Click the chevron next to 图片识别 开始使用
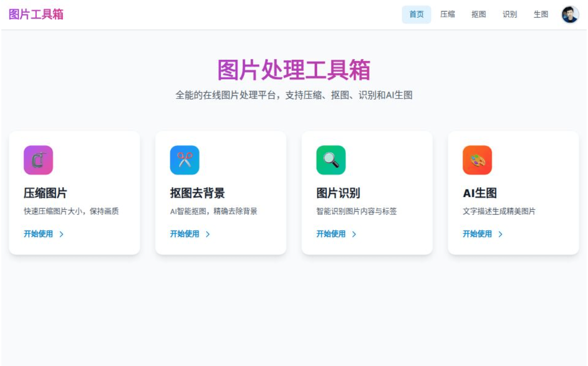588x366 pixels. click(354, 234)
